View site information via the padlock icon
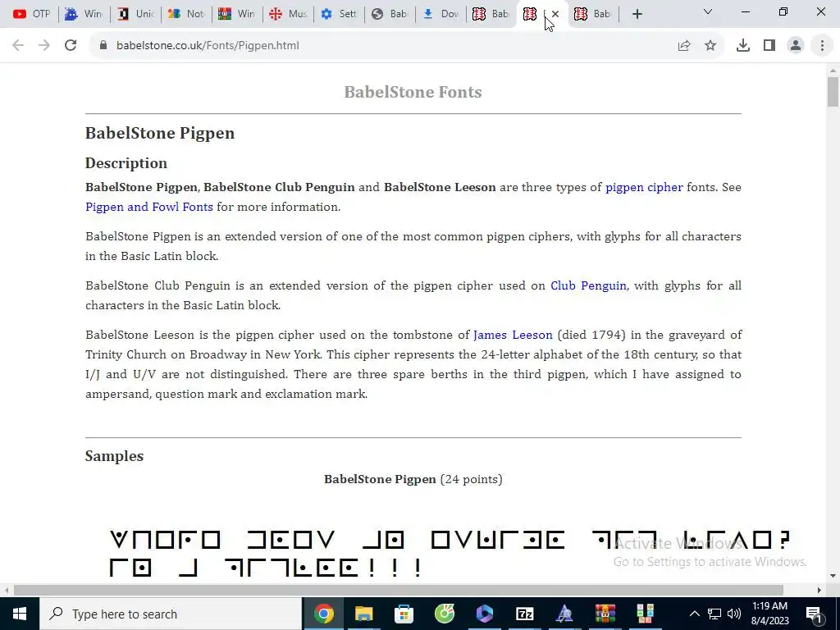This screenshot has height=630, width=840. [x=103, y=46]
